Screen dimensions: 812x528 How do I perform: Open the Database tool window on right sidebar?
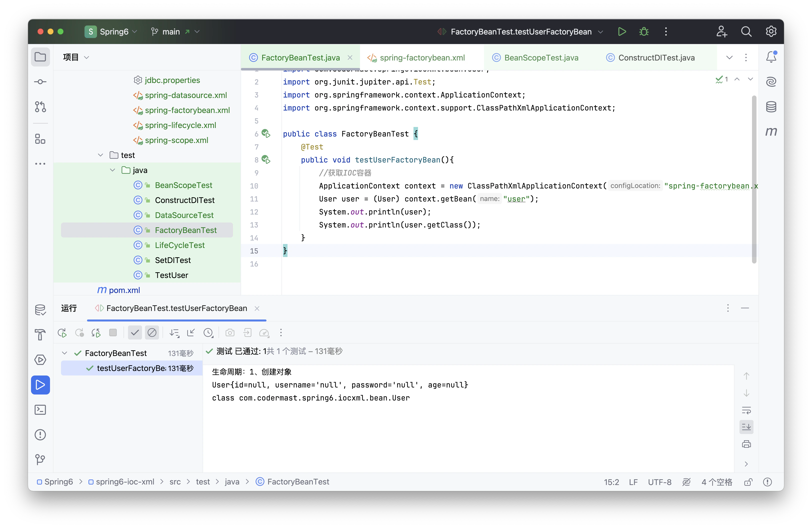(x=771, y=107)
